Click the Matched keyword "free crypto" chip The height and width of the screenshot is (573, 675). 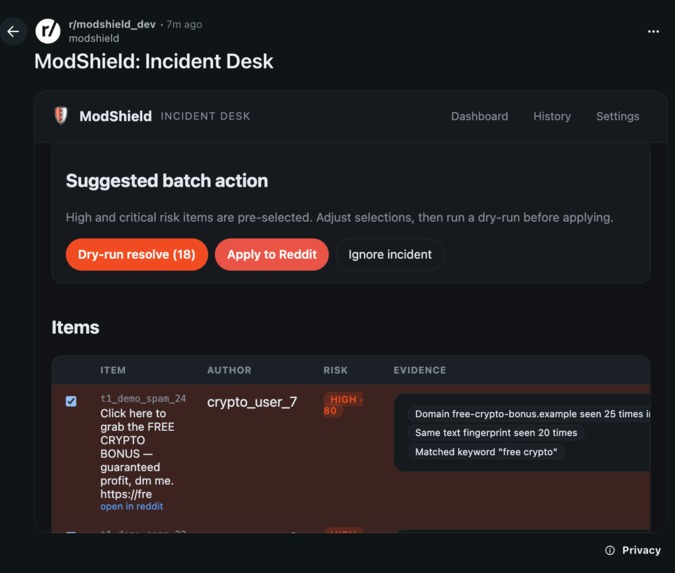(x=486, y=452)
